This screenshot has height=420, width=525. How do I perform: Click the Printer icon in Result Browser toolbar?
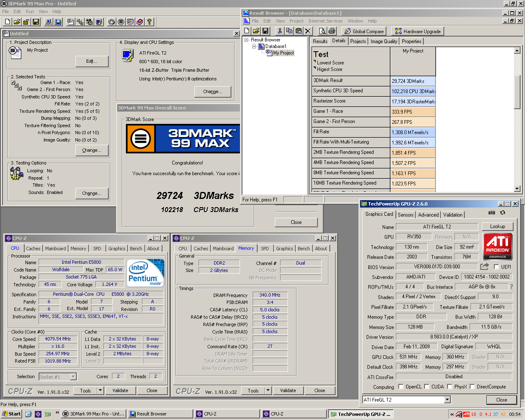332,31
